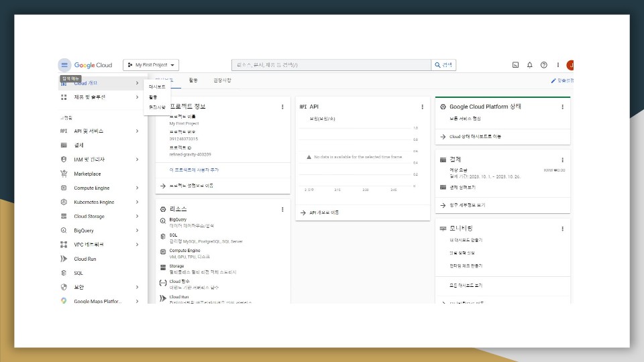
Task: Open the products and solutions grid icon
Action: [x=64, y=97]
